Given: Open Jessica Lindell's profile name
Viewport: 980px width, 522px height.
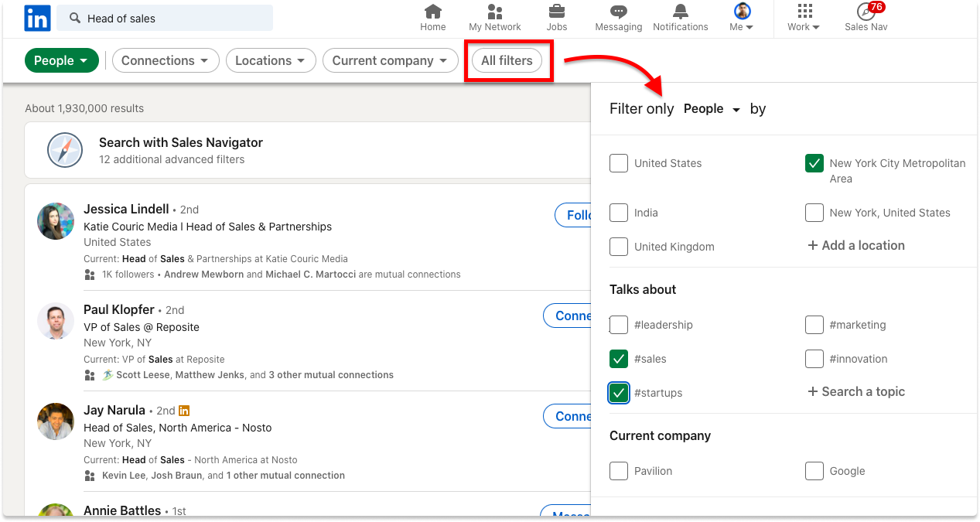Looking at the screenshot, I should 126,209.
